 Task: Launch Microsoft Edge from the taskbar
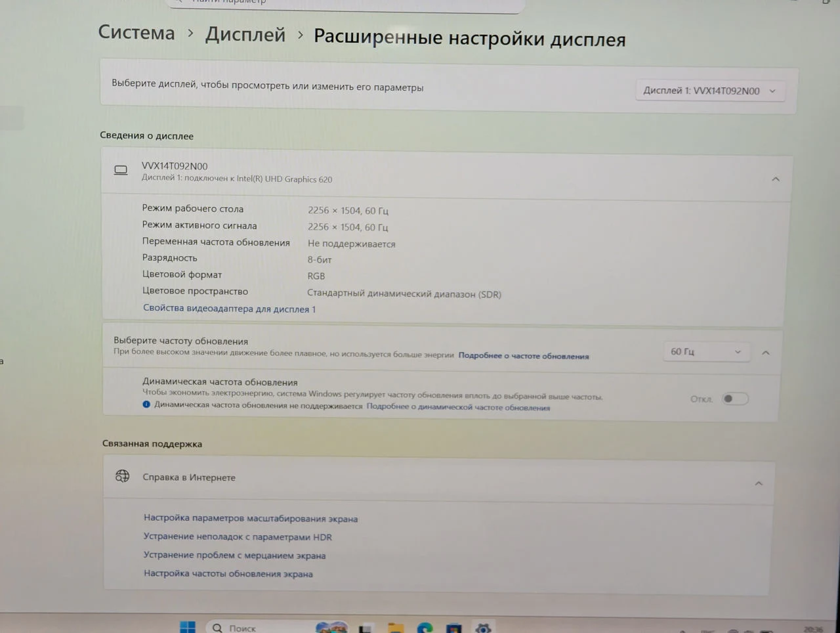pyautogui.click(x=425, y=628)
